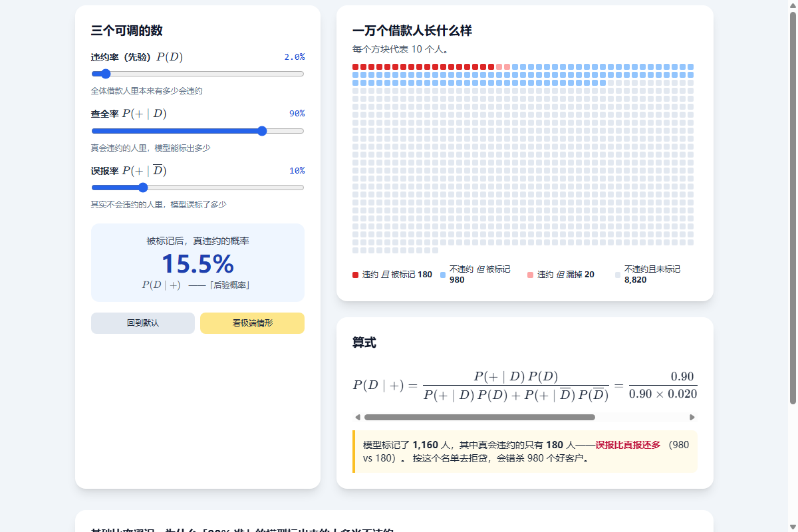Click the 被标记后，真违约的概率 label
The width and height of the screenshot is (798, 532).
point(198,241)
